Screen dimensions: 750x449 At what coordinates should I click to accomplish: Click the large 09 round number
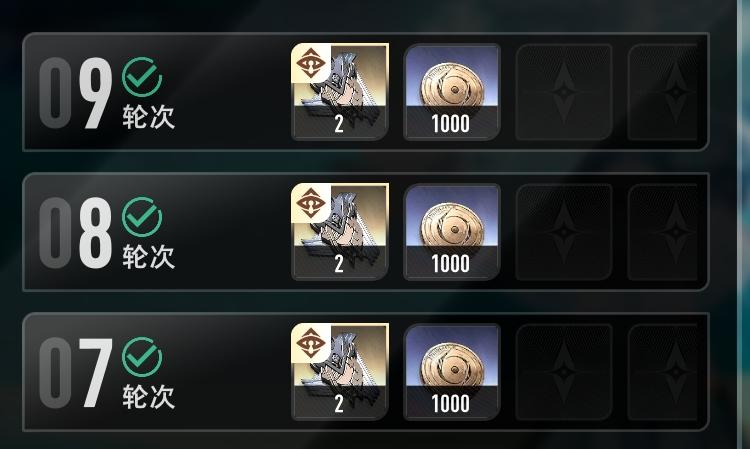pyautogui.click(x=76, y=93)
